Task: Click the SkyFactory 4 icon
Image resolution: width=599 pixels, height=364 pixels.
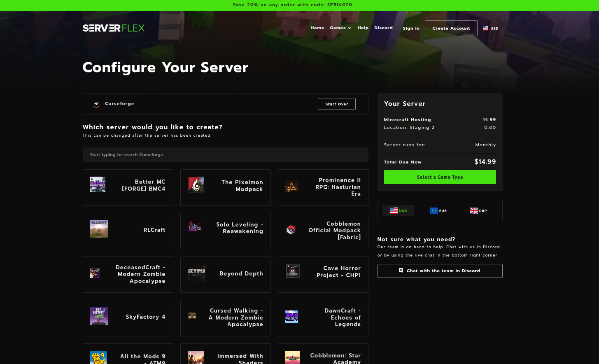Action: point(99,316)
